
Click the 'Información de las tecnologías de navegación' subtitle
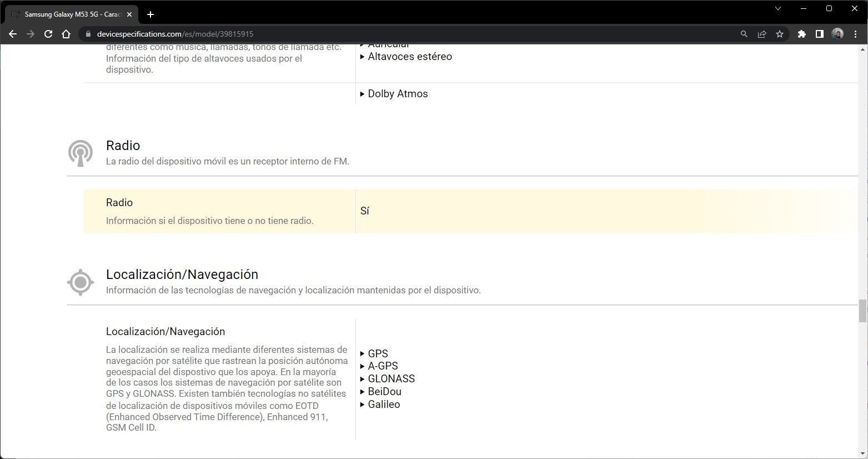[293, 291]
